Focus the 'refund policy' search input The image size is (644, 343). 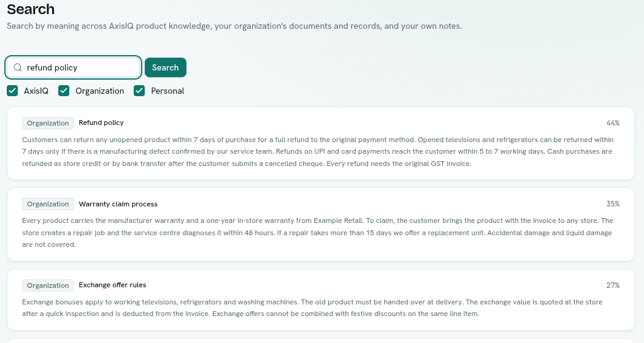(x=74, y=67)
